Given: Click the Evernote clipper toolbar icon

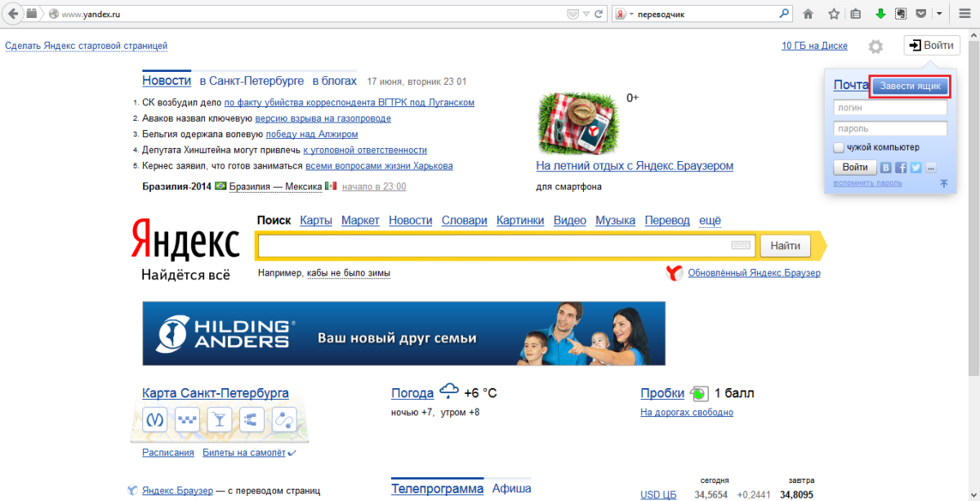Looking at the screenshot, I should (901, 14).
